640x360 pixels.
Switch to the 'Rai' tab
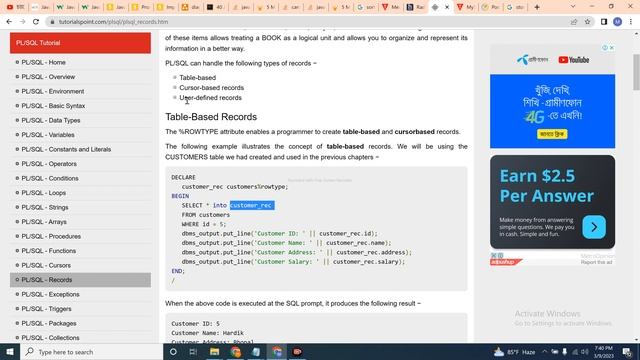click(416, 7)
